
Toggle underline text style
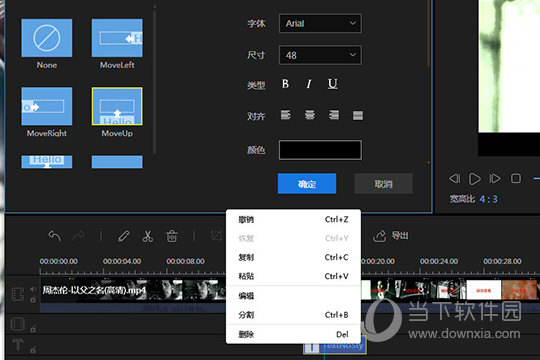pos(333,84)
